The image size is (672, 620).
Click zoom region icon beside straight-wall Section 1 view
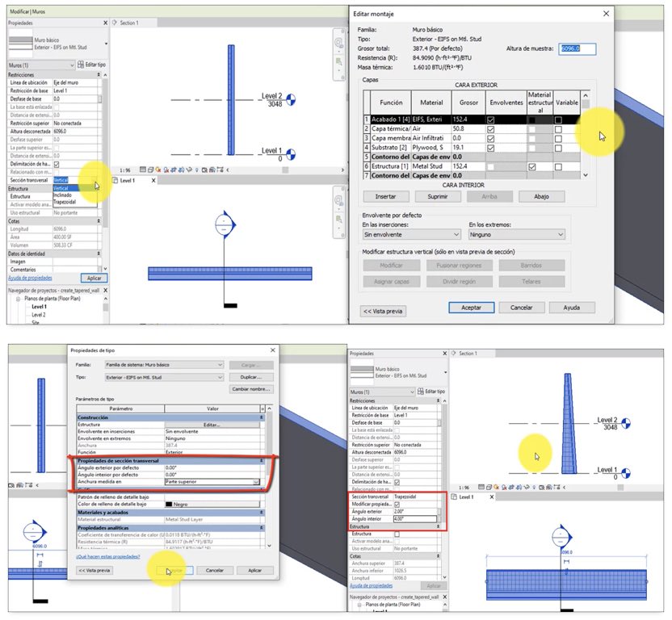(338, 61)
